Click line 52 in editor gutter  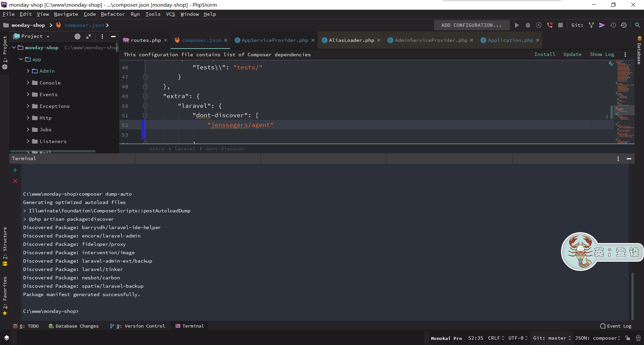point(125,125)
